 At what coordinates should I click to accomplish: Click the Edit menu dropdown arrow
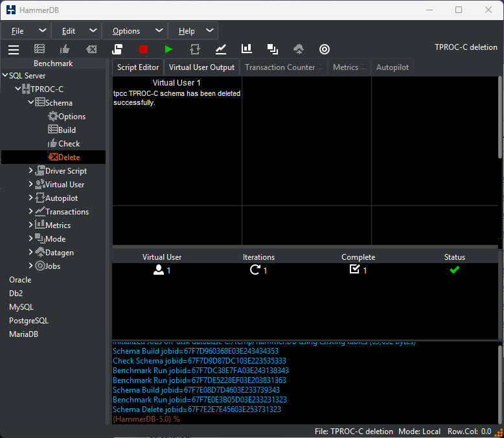click(x=93, y=30)
